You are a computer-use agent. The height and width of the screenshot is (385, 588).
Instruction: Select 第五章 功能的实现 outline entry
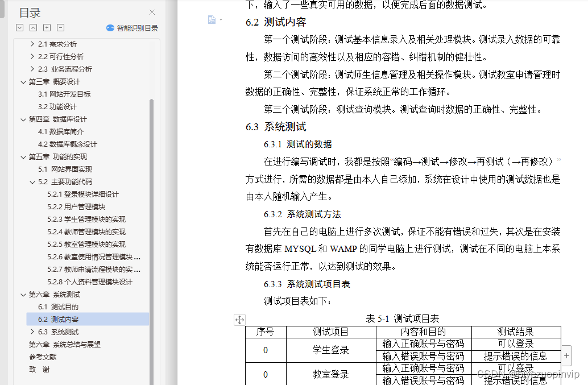click(58, 157)
